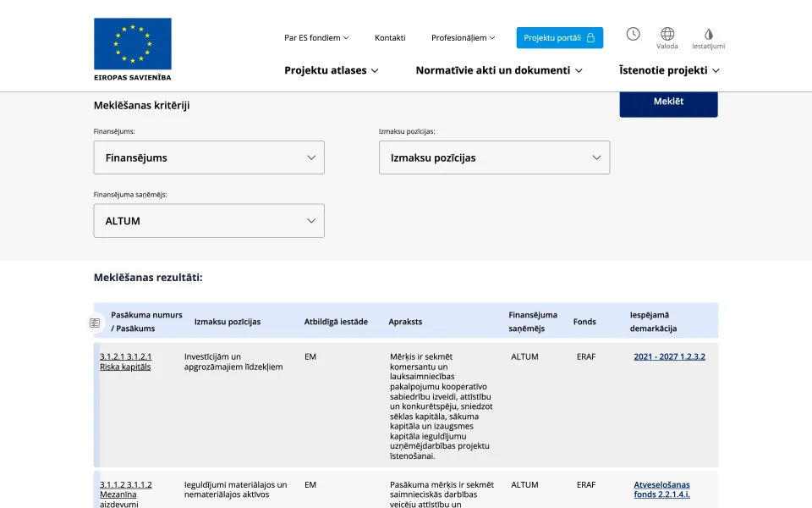The height and width of the screenshot is (508, 812).
Task: Open the clock history icon
Action: [633, 34]
